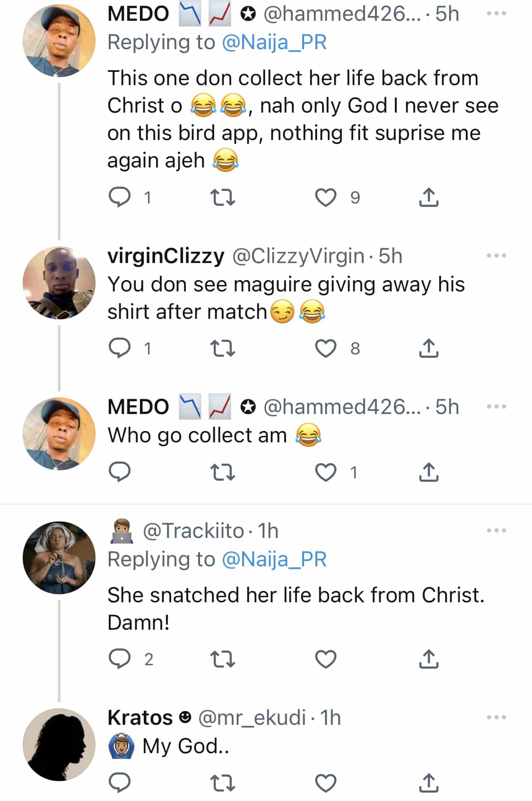Open virginClizzy's profile avatar

coord(59,283)
